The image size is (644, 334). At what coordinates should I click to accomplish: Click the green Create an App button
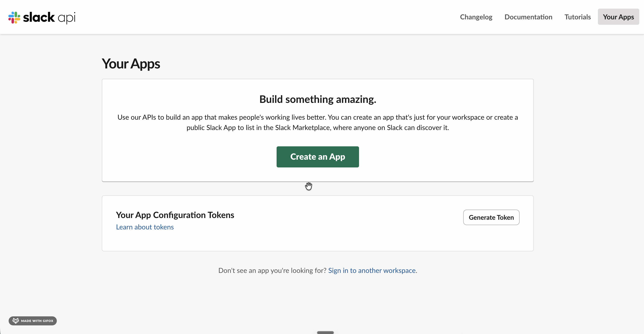point(317,157)
